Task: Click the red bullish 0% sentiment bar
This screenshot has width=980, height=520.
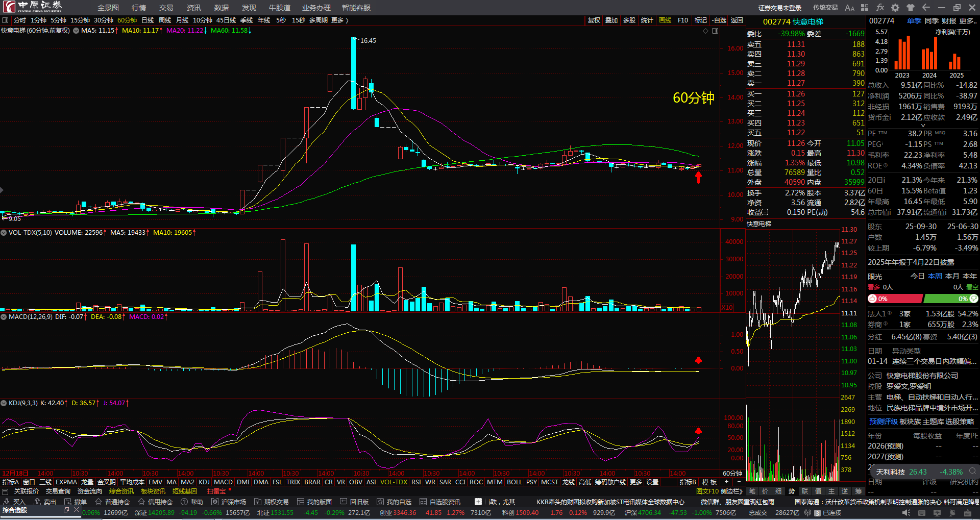Action: [895, 299]
